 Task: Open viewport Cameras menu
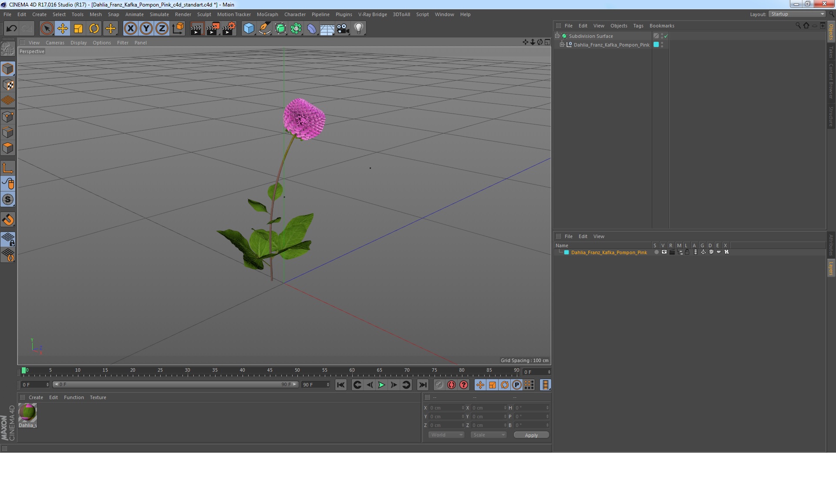point(55,43)
